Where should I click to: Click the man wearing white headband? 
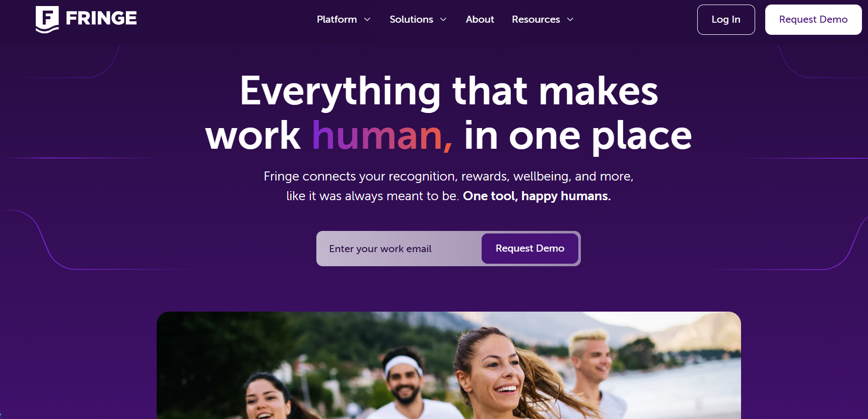[406, 383]
